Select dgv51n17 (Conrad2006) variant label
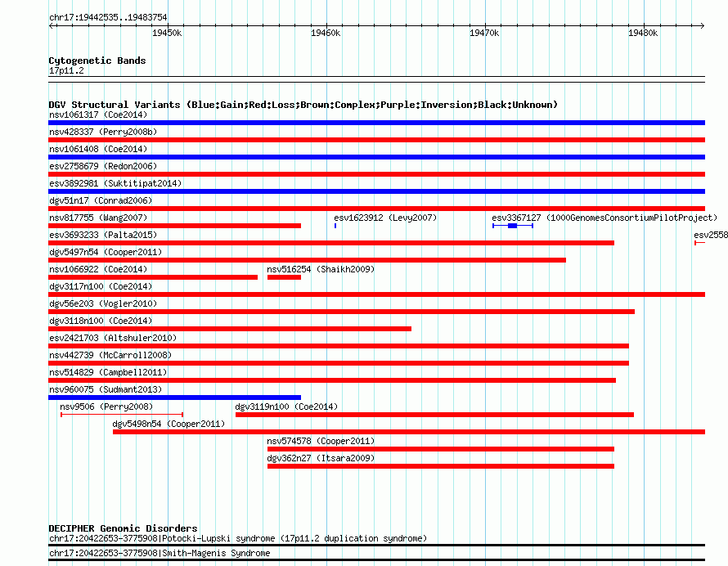This screenshot has height=566, width=728. coord(101,200)
